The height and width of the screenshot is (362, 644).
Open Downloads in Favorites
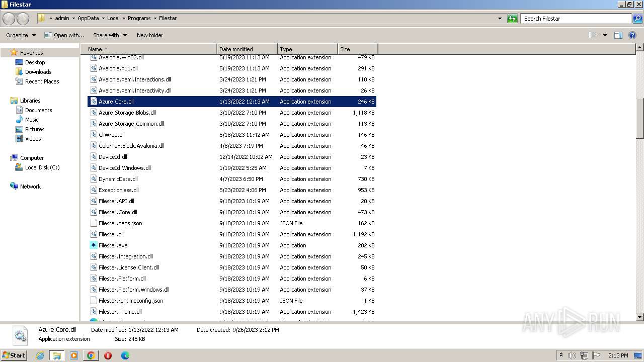tap(38, 72)
